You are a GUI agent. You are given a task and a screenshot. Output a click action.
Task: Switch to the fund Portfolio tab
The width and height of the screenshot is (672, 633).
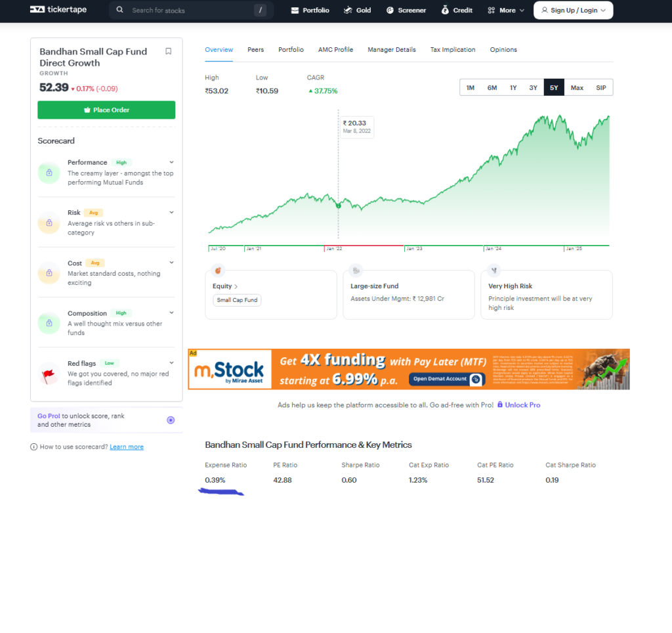click(x=291, y=50)
